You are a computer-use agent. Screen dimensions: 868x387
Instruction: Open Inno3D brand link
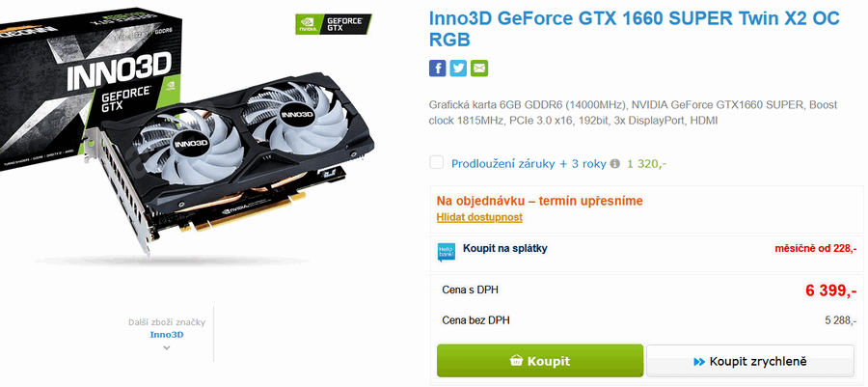(167, 335)
